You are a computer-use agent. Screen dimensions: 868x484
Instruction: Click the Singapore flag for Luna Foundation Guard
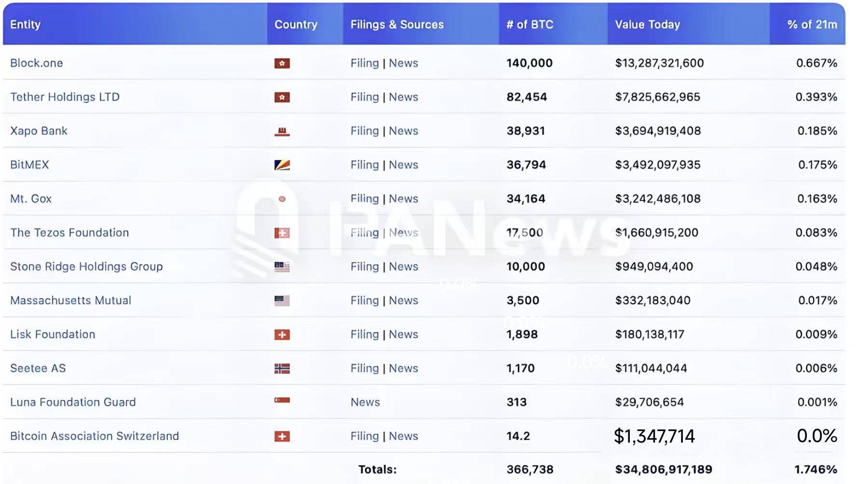[282, 400]
